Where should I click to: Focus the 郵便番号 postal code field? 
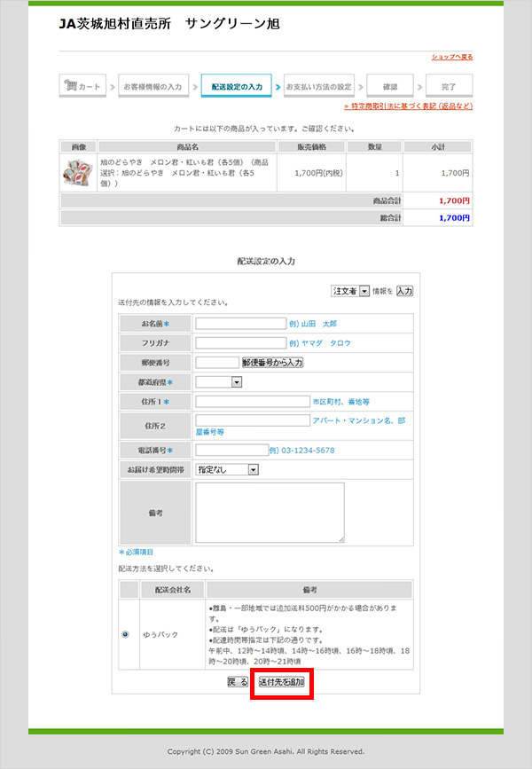(217, 362)
